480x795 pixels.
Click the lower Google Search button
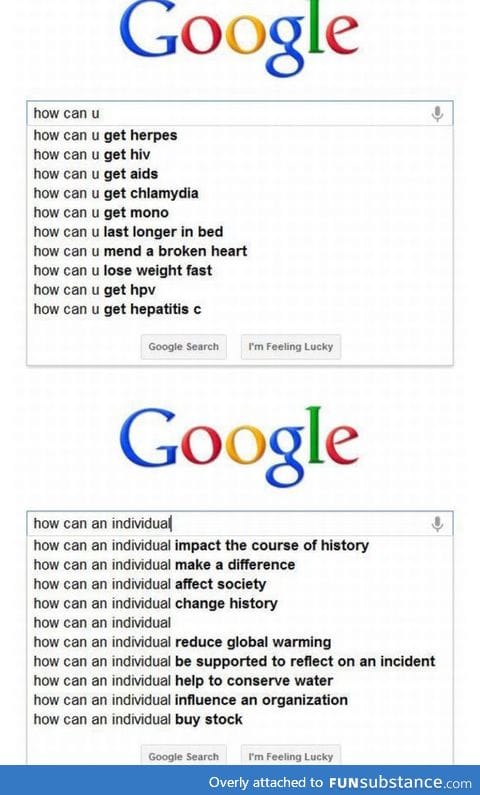[x=183, y=755]
